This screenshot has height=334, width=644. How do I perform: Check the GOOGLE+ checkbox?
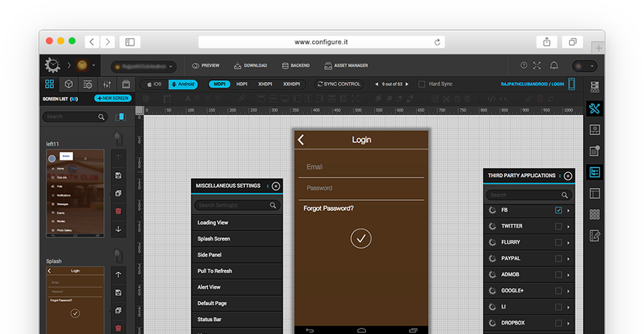pos(559,291)
